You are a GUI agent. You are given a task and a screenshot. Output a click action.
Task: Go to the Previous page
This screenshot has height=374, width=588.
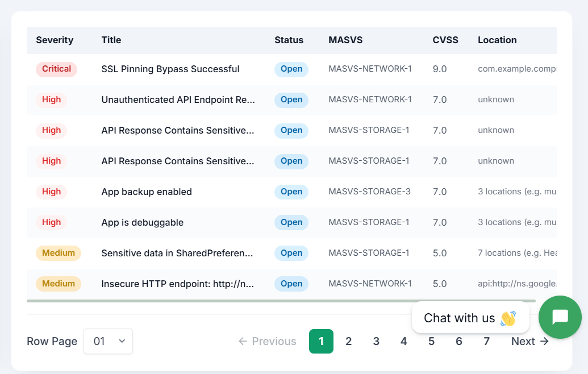tap(268, 341)
